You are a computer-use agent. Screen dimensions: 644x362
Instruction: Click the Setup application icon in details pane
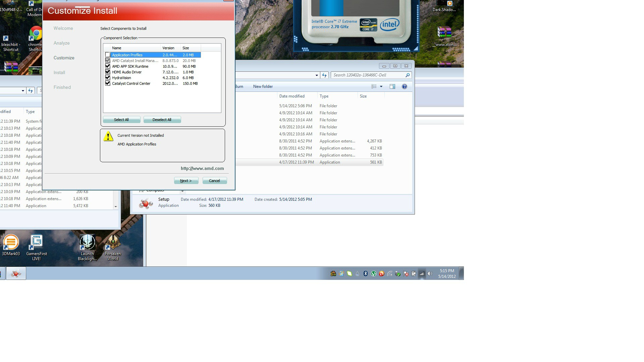pos(146,203)
